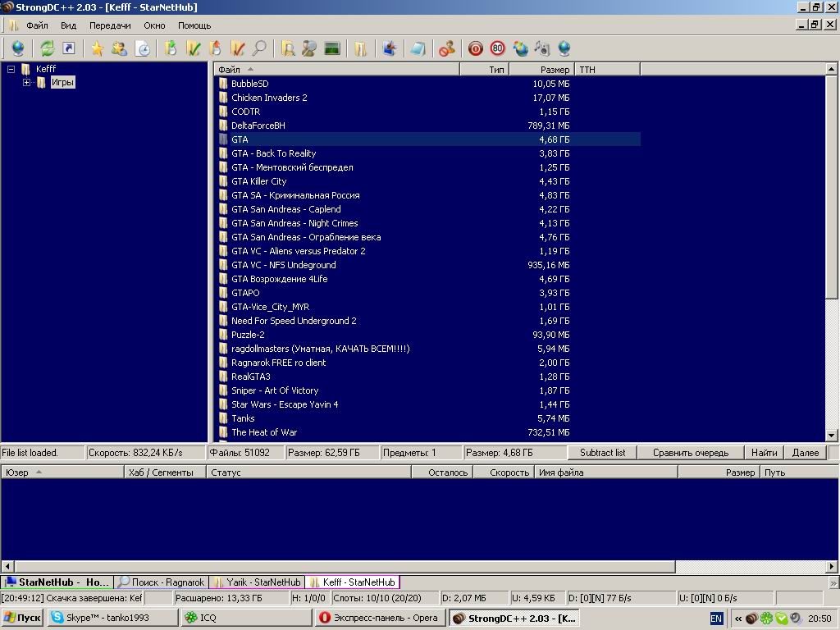Click the GTA folder icon in file list

(x=223, y=139)
